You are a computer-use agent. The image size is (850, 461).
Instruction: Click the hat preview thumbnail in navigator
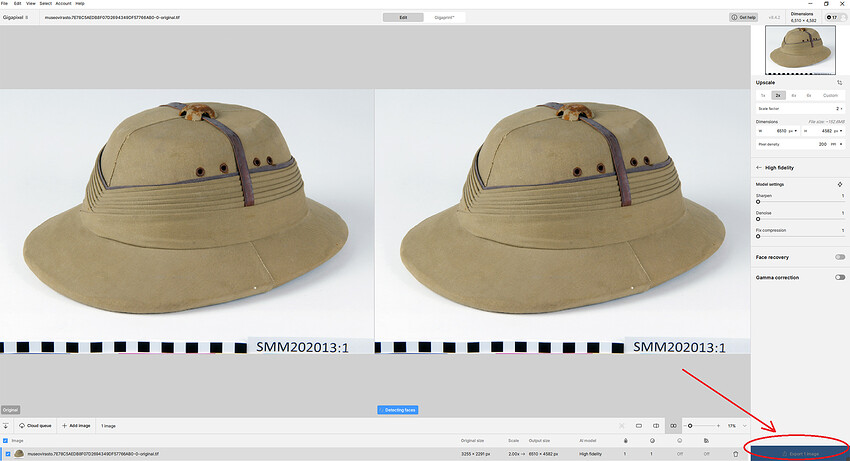800,47
